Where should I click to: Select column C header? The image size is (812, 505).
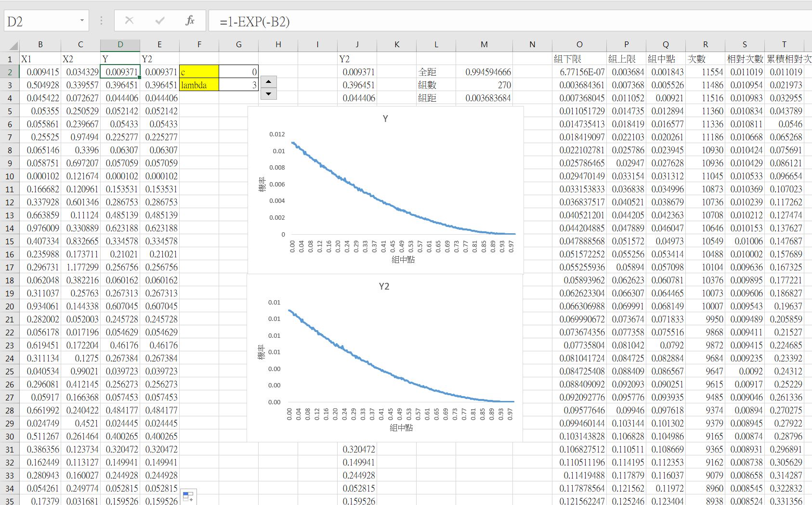[x=80, y=44]
